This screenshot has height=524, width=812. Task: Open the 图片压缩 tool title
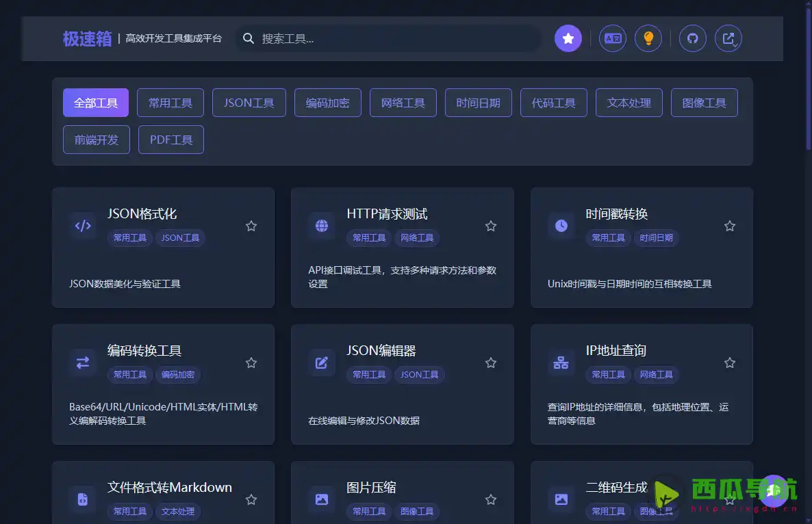point(371,487)
